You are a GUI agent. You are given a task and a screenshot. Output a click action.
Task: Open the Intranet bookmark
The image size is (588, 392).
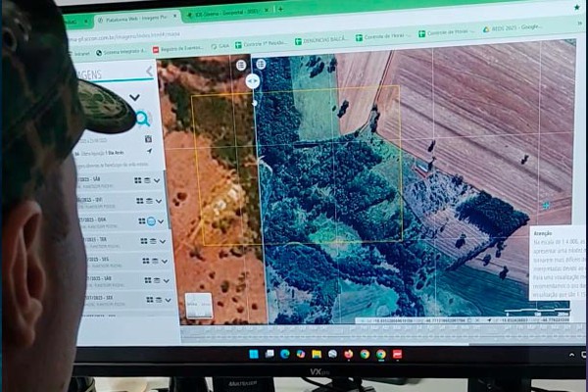pos(82,54)
